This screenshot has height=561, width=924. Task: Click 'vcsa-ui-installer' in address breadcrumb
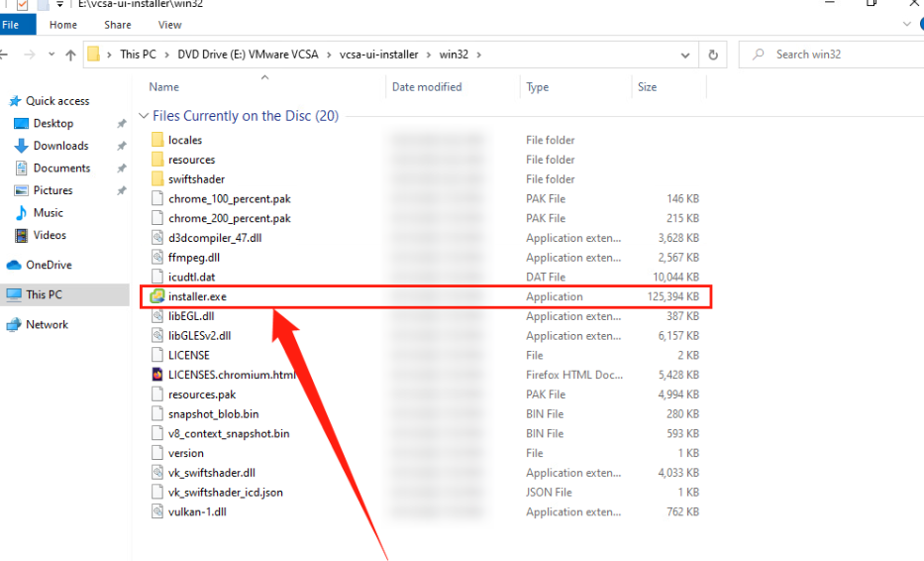[378, 55]
